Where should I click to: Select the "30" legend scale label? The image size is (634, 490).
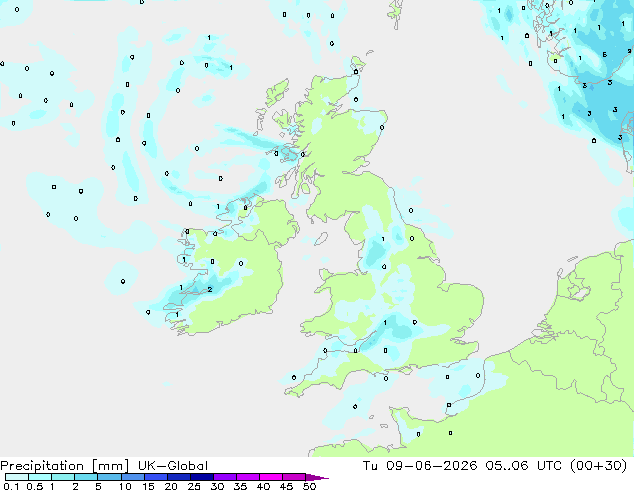point(217,486)
